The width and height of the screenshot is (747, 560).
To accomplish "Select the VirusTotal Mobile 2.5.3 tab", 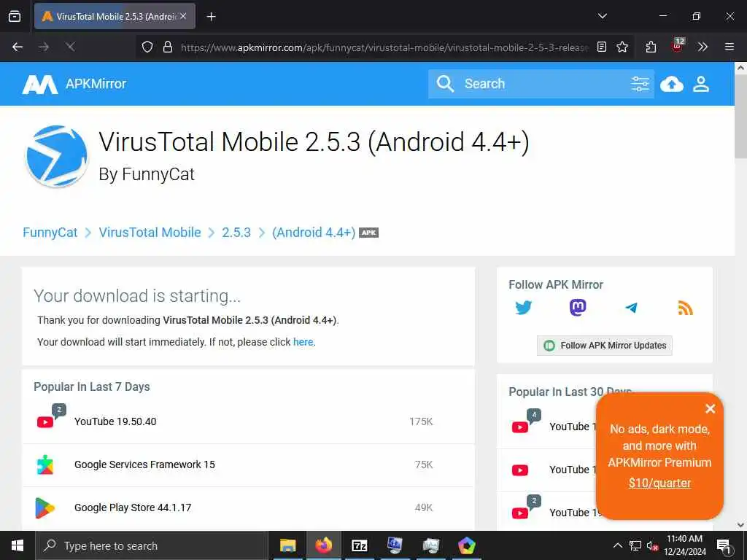I will click(x=115, y=16).
